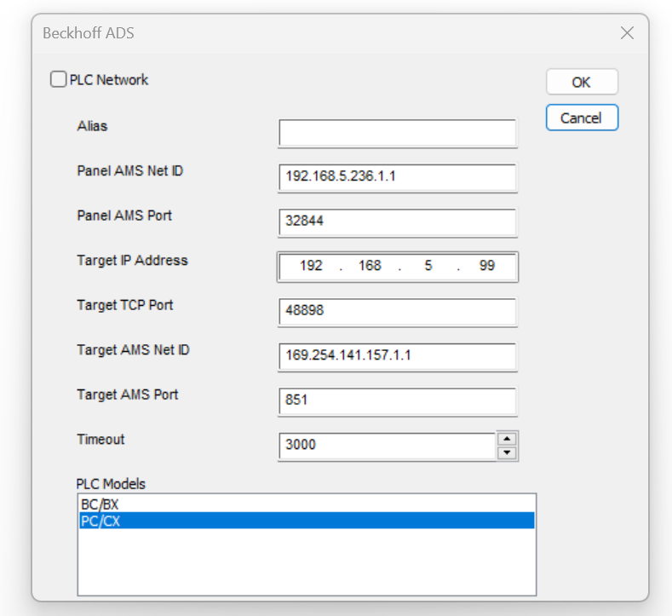The height and width of the screenshot is (616, 672).
Task: Cancel the Beckhoff ADS dialog
Action: (582, 118)
